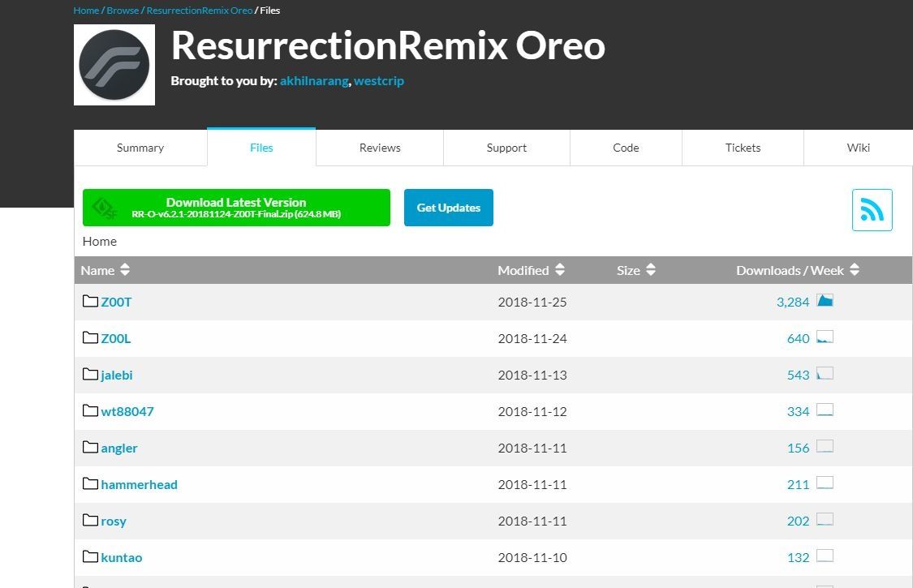The image size is (913, 588).
Task: Sort by Downloads / Week
Action: (x=798, y=270)
